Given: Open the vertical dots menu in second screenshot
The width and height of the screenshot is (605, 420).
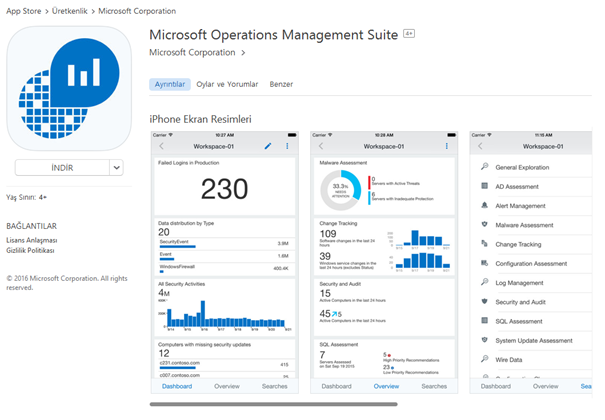Looking at the screenshot, I should pos(449,146).
